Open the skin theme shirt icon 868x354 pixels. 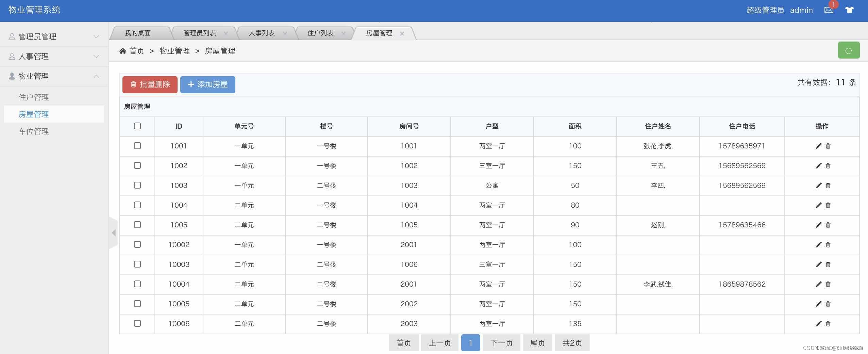[849, 10]
